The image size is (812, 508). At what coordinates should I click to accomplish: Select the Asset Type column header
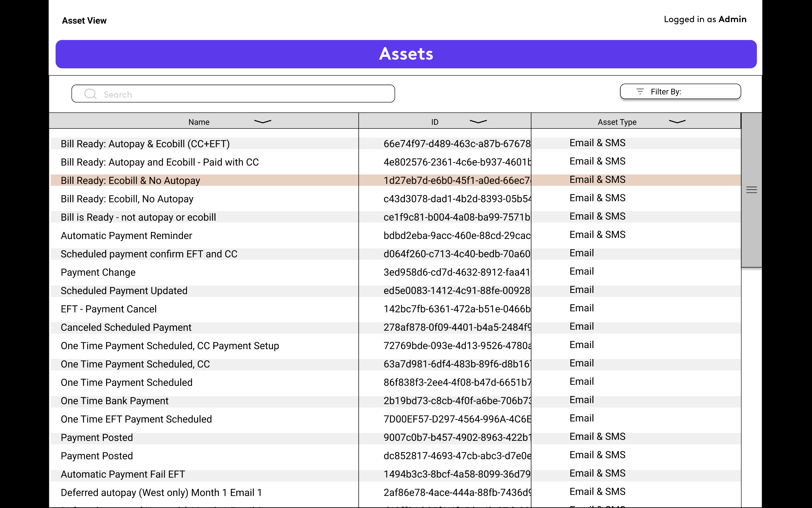pos(636,121)
